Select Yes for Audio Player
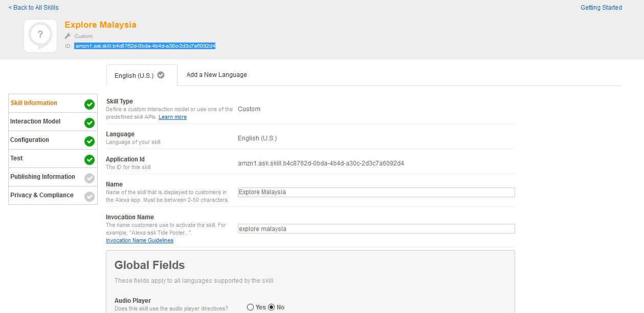 (x=250, y=307)
